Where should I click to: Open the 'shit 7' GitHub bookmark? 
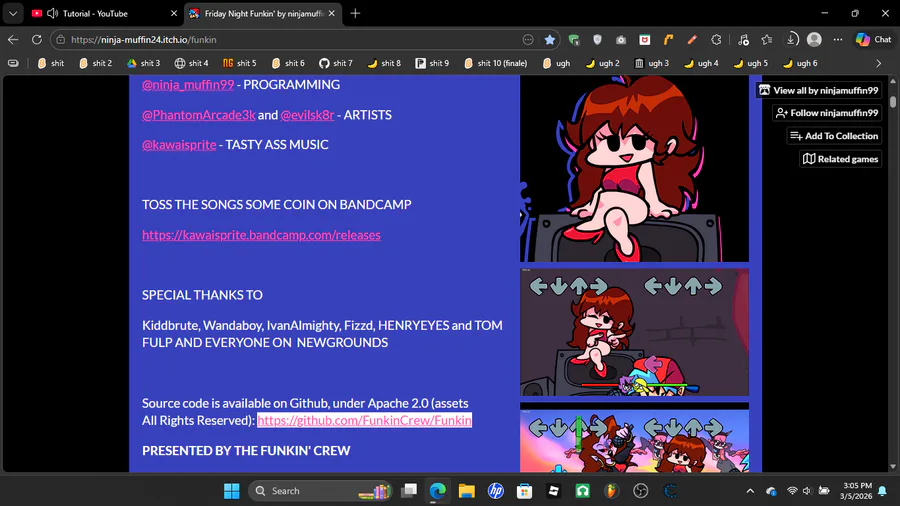[x=336, y=63]
